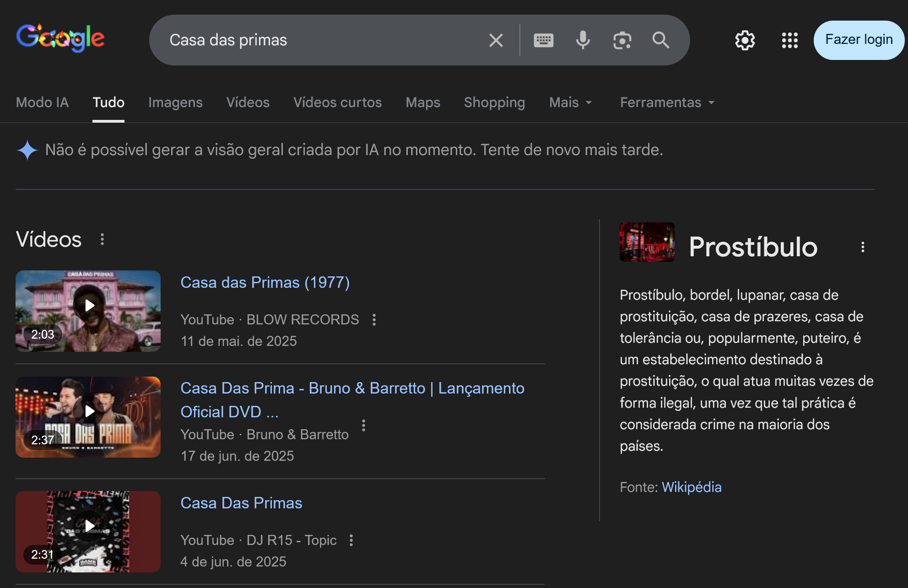Open the Wikipédia source link
Screen dimensions: 908x588
692,487
